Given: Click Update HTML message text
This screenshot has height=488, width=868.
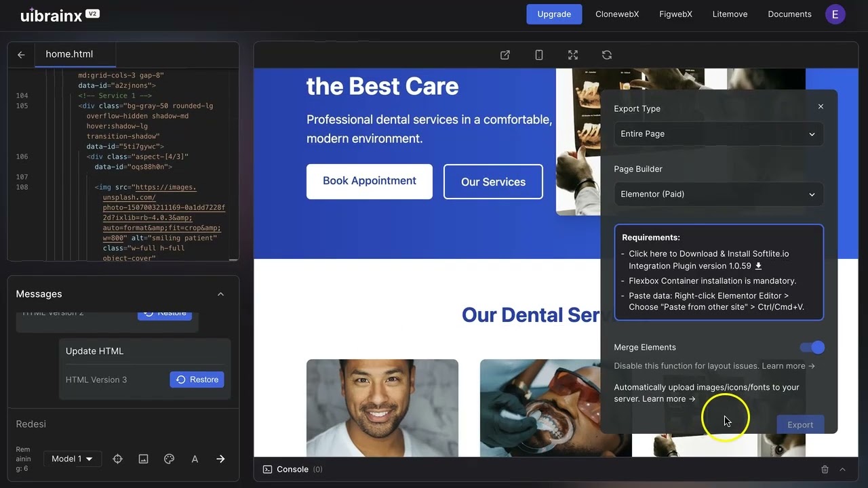Looking at the screenshot, I should [94, 351].
